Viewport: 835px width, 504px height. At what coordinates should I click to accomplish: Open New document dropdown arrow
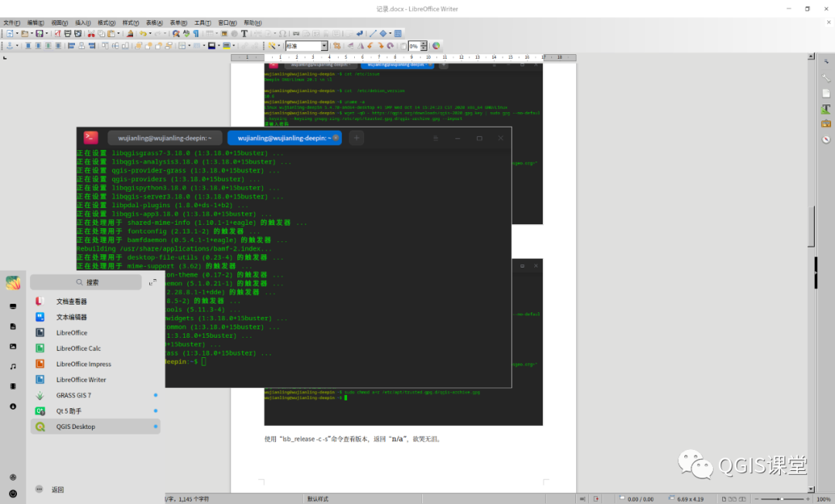17,33
